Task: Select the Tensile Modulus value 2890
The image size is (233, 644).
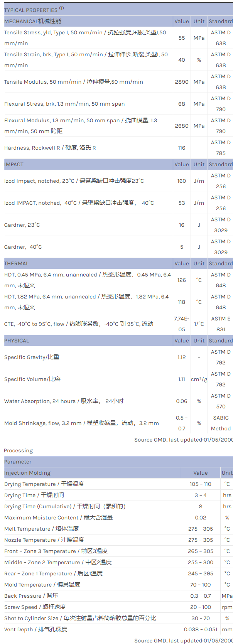Action: (182, 82)
